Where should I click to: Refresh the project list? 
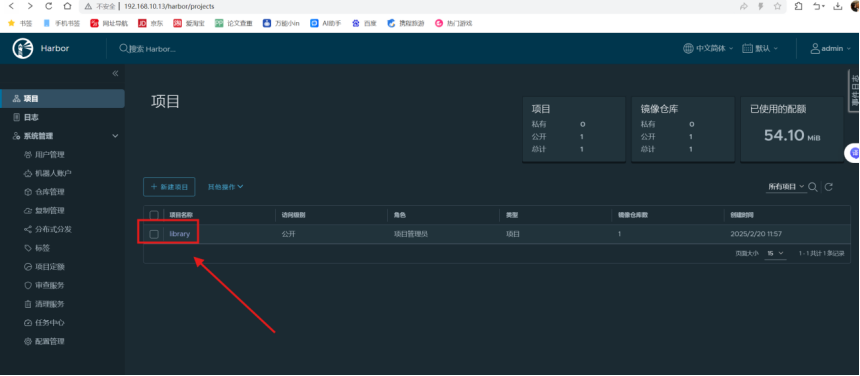[x=829, y=187]
